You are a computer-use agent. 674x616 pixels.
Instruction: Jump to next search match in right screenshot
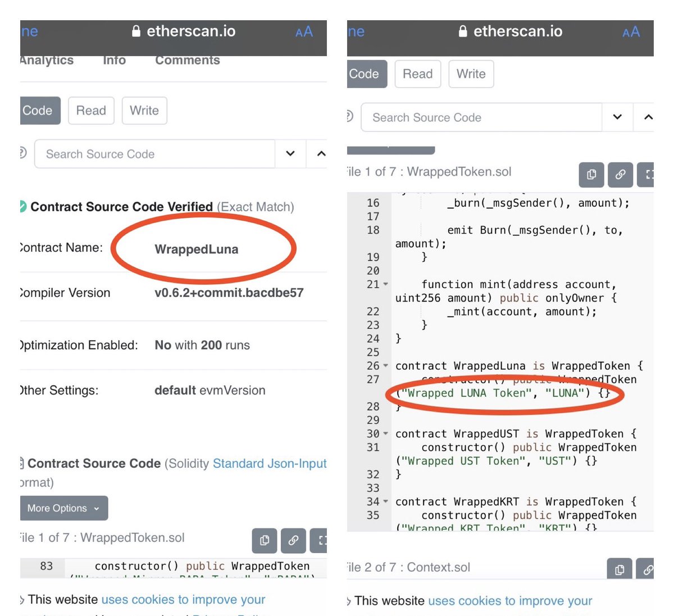click(x=617, y=117)
